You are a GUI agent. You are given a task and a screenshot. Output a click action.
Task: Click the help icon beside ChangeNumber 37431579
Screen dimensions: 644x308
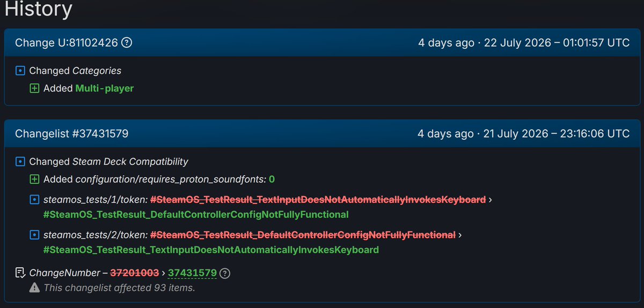click(225, 273)
